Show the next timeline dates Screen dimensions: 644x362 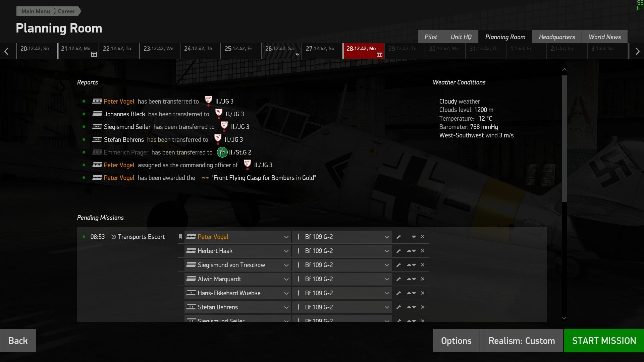tap(637, 51)
